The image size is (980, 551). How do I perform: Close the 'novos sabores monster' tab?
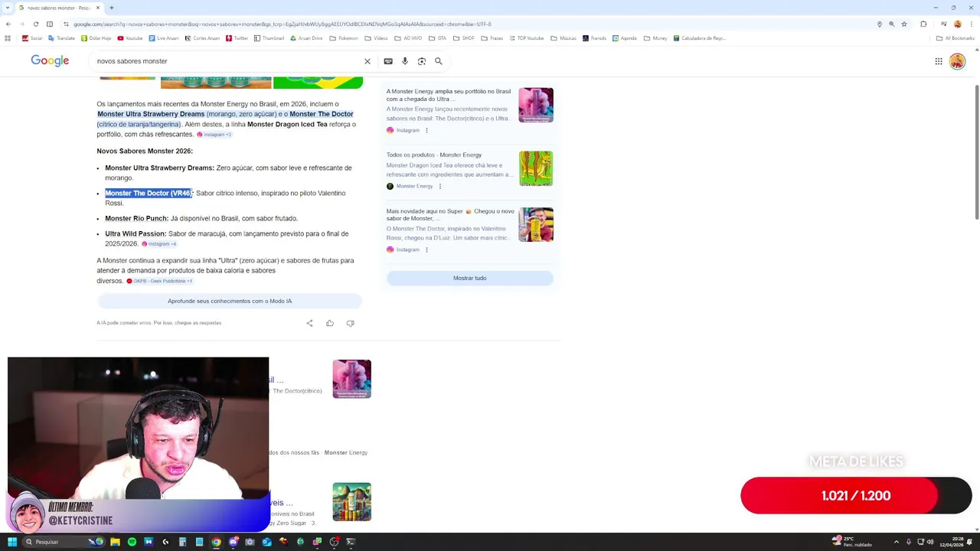[x=98, y=8]
